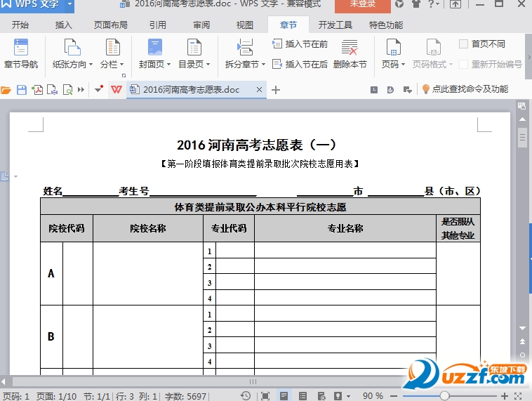This screenshot has width=532, height=401.
Task: Click the zoom in plus button
Action: pos(505,396)
